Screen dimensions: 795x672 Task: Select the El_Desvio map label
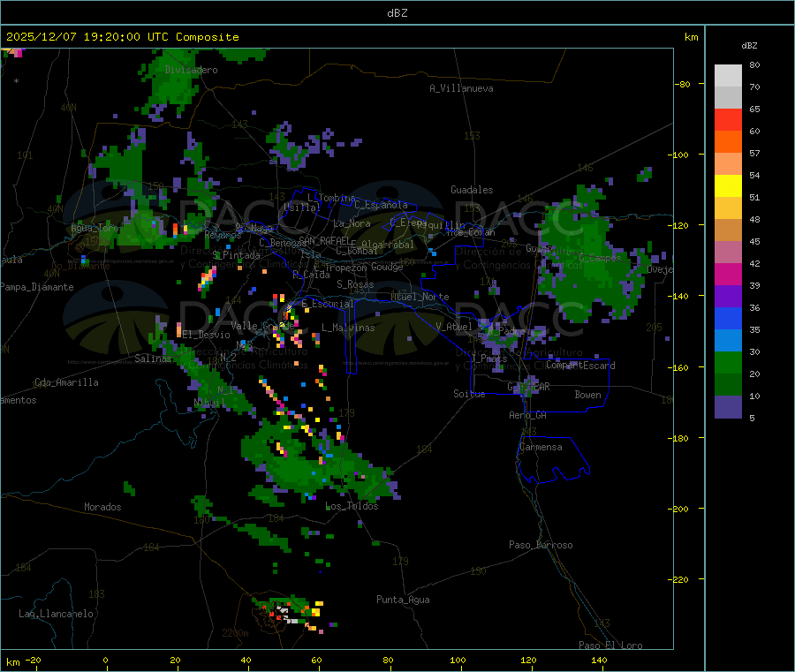point(207,335)
